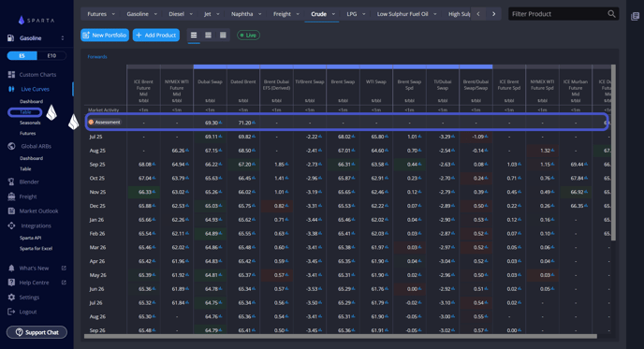Switch to Low Sulphur Fuel Oil tab

[402, 14]
